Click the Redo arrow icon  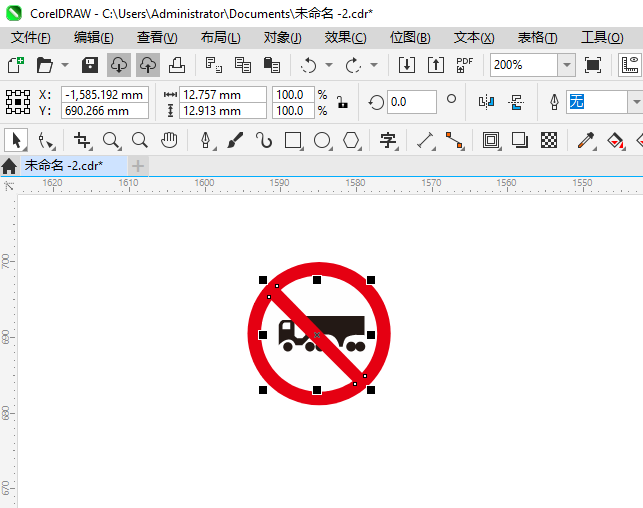click(353, 65)
